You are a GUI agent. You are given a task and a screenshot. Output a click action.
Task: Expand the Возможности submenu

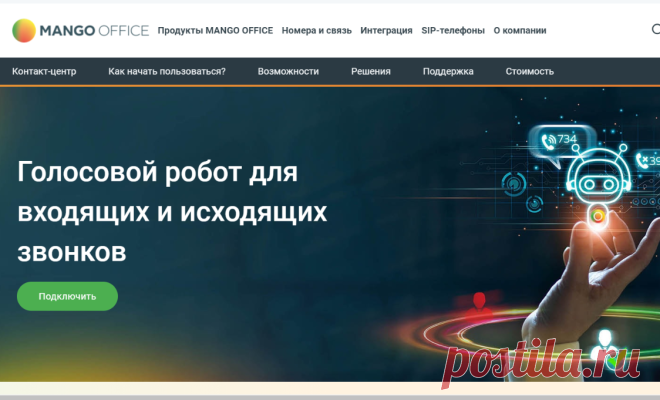click(x=288, y=71)
